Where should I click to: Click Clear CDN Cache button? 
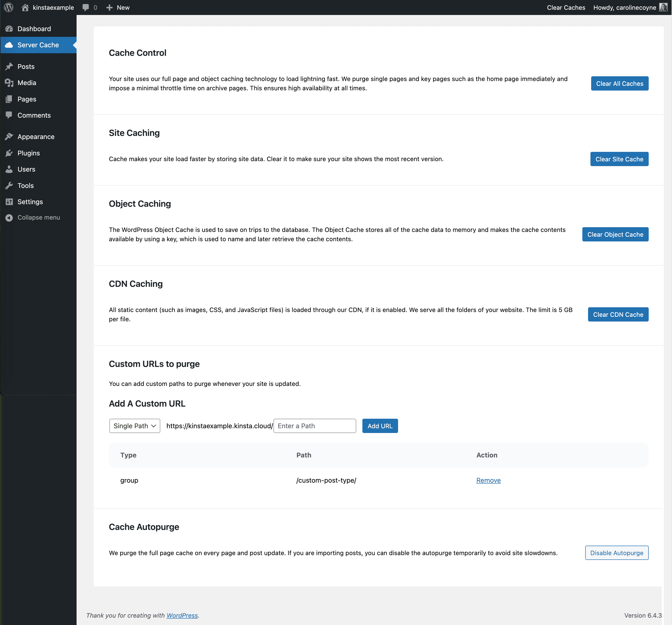(618, 314)
